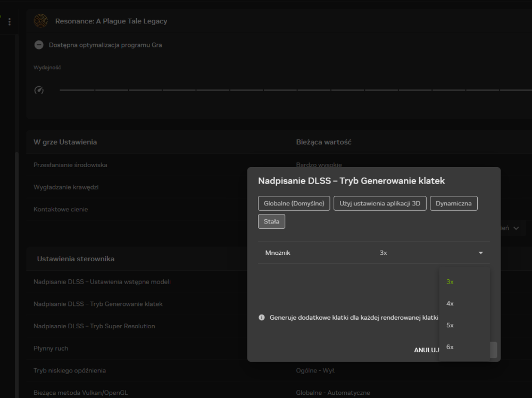This screenshot has height=398, width=532.
Task: Click the Resonance game logo icon
Action: (41, 21)
